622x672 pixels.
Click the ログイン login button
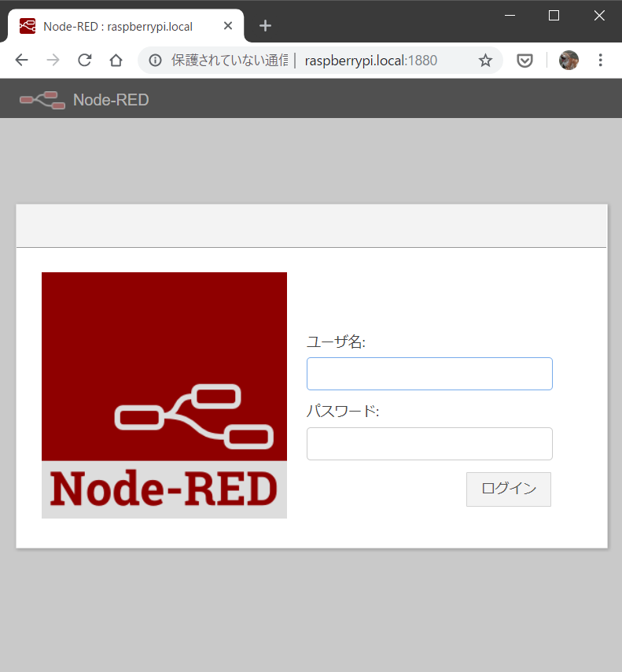coord(509,489)
